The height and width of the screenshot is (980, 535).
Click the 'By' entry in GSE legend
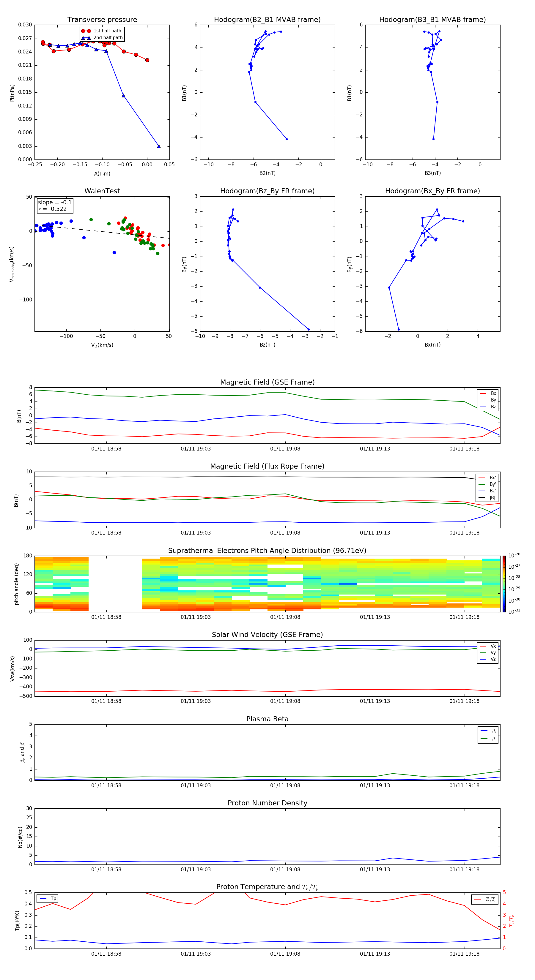[x=488, y=400]
